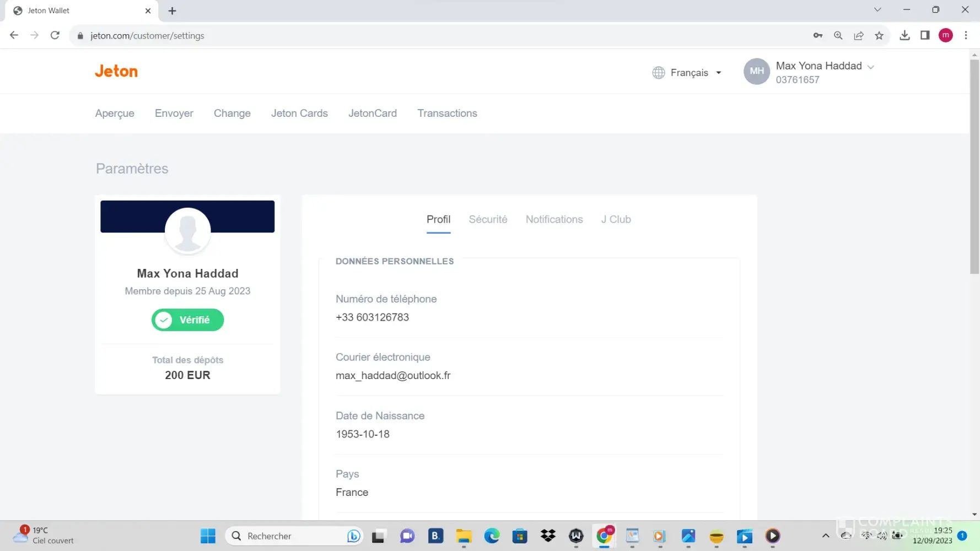Open the Notifications tab

pyautogui.click(x=554, y=219)
